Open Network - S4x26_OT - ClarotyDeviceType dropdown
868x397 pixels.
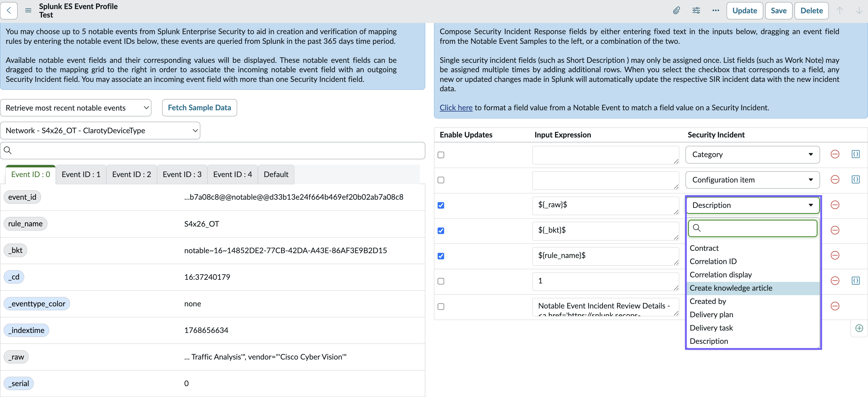pyautogui.click(x=100, y=131)
